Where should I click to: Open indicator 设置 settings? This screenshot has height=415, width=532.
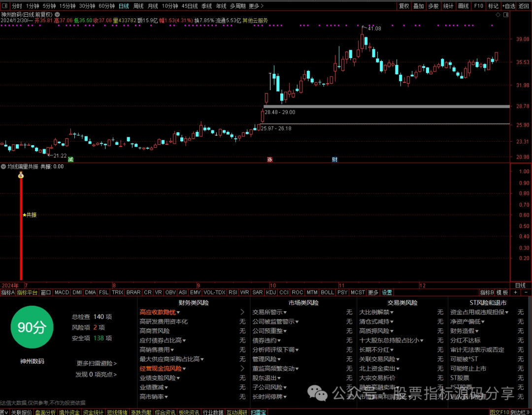pos(387,292)
